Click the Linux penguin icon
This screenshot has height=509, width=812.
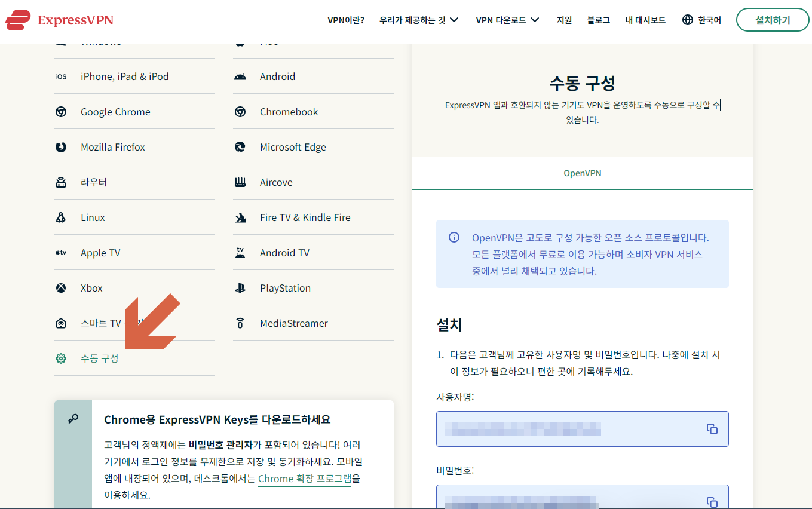pyautogui.click(x=61, y=217)
